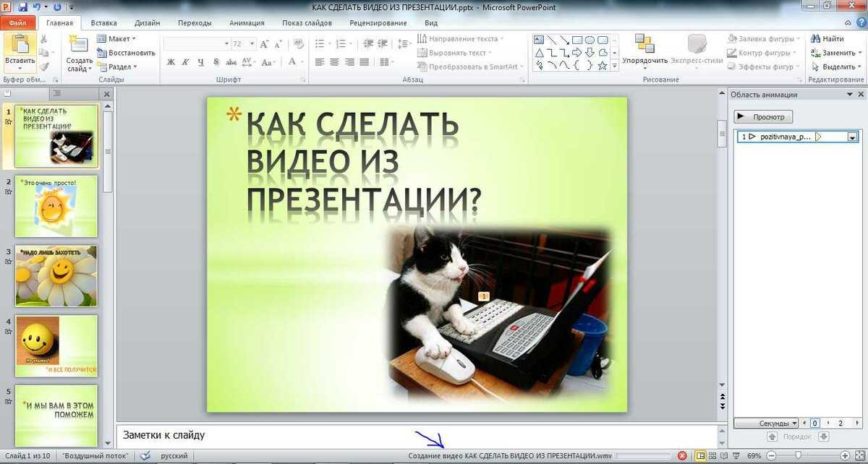Click the zoom slider handle

[798, 456]
